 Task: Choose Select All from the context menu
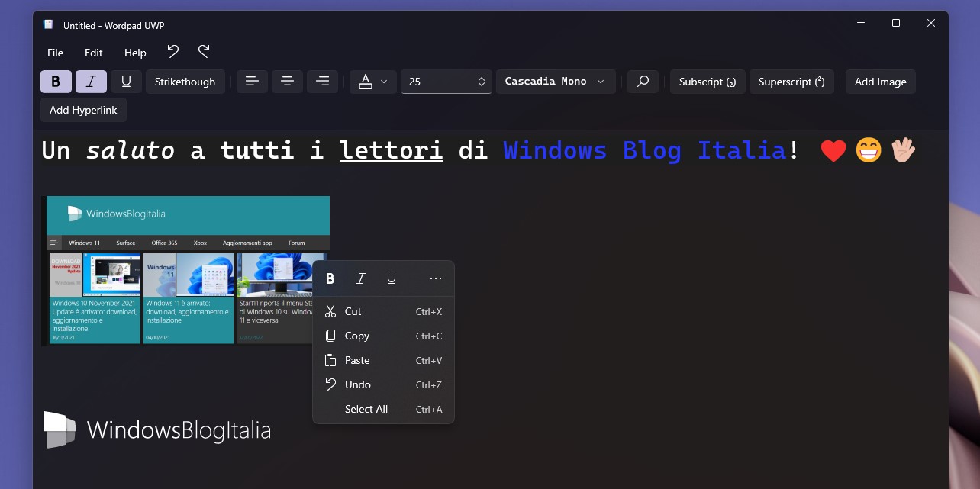(x=383, y=409)
